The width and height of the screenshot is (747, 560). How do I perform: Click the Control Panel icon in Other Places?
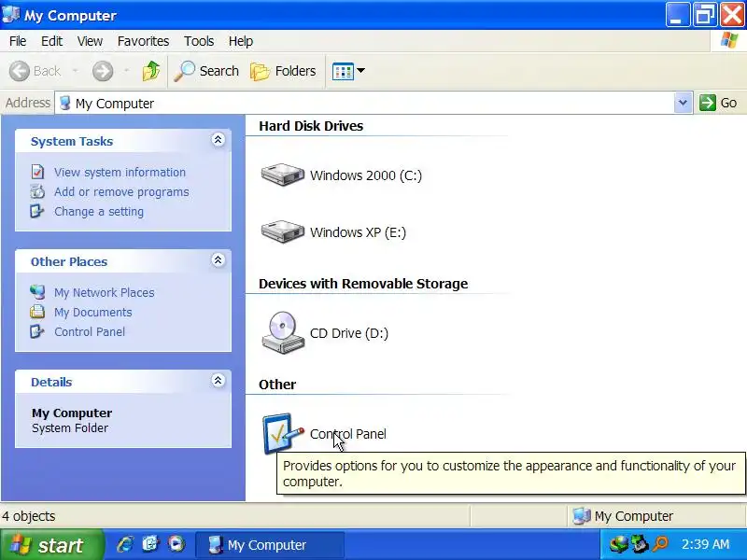coord(37,331)
